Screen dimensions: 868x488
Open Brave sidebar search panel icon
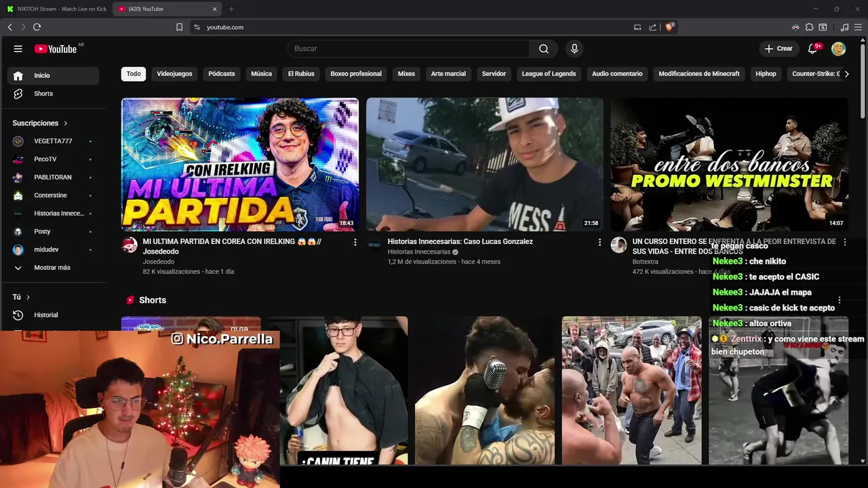click(x=823, y=27)
